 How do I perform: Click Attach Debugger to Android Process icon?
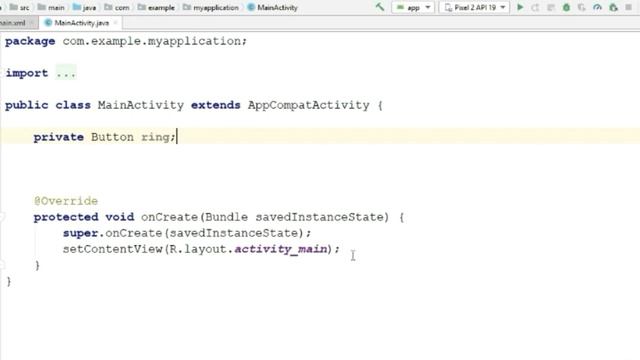pyautogui.click(x=613, y=7)
